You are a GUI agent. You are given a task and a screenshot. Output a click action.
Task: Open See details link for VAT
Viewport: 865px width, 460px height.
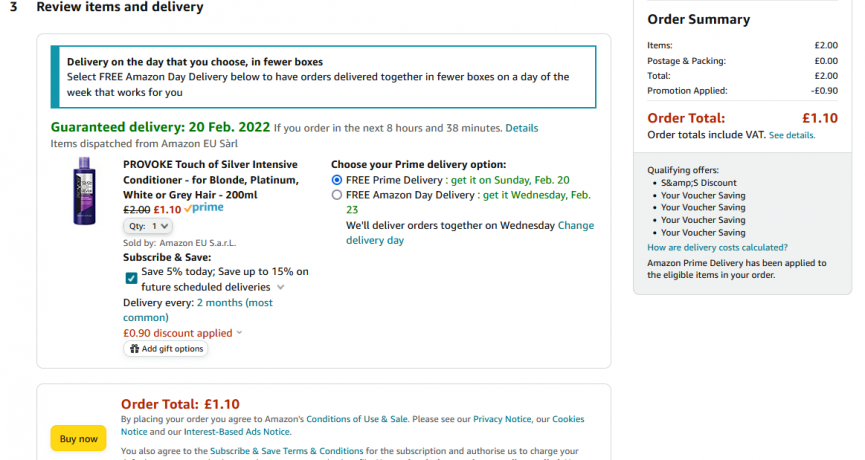(x=792, y=135)
